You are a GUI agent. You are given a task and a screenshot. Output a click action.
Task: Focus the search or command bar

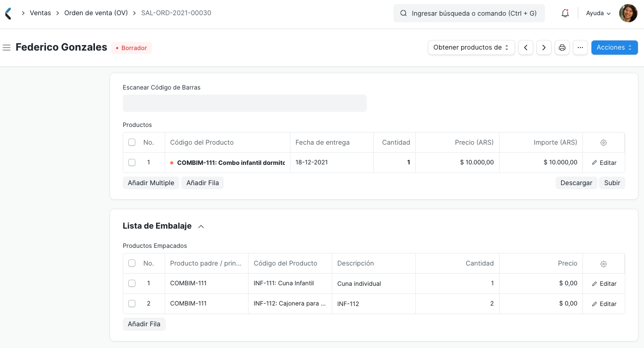[469, 13]
